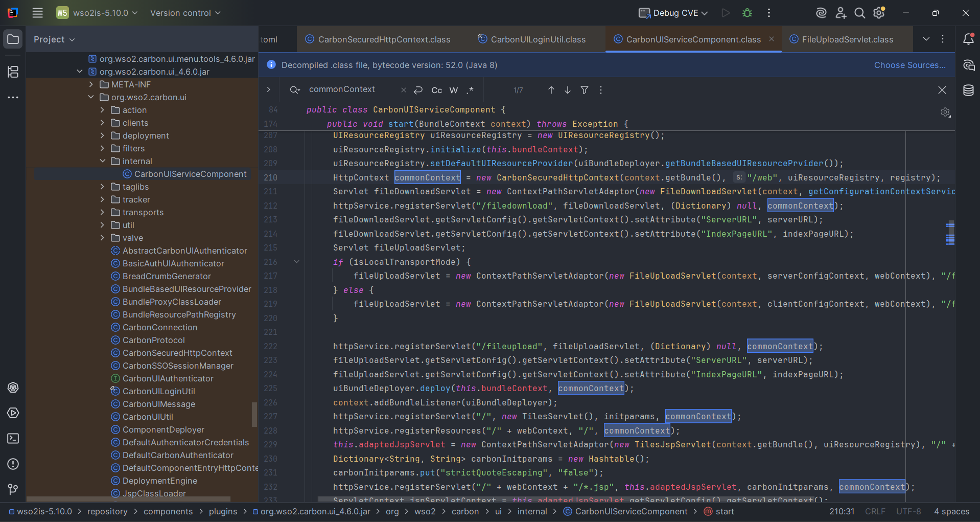980x522 pixels.
Task: Toggle Words option in find bar
Action: [x=453, y=90]
